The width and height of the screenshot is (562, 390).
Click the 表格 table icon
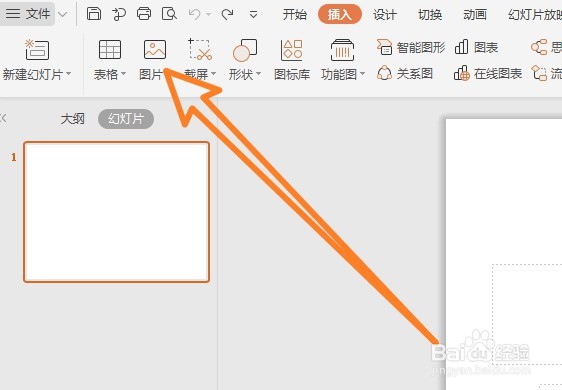pos(110,49)
